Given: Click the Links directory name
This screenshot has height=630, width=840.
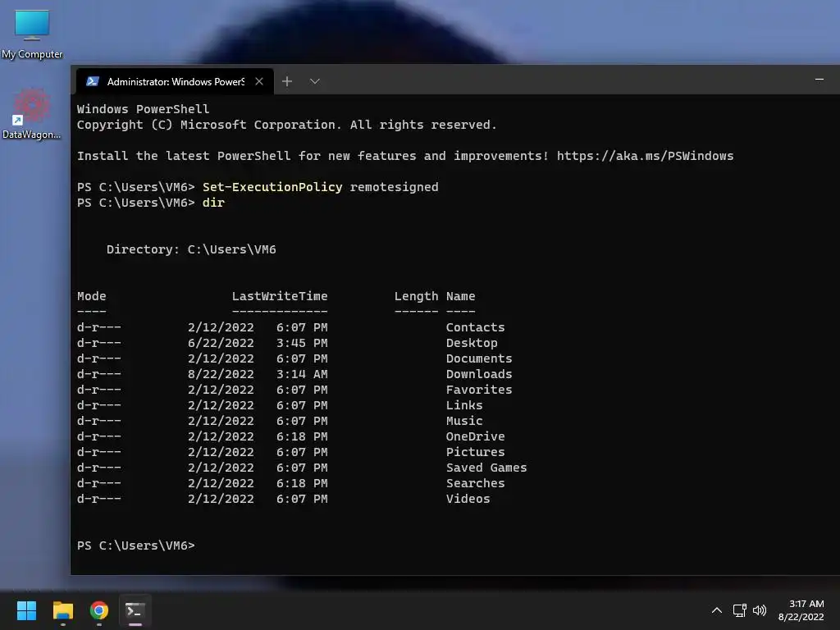Looking at the screenshot, I should [x=464, y=405].
